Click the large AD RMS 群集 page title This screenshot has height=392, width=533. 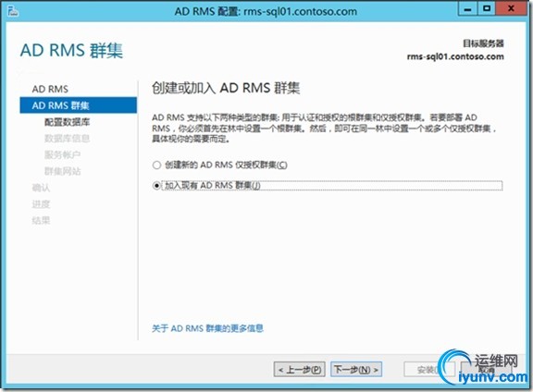(x=71, y=51)
